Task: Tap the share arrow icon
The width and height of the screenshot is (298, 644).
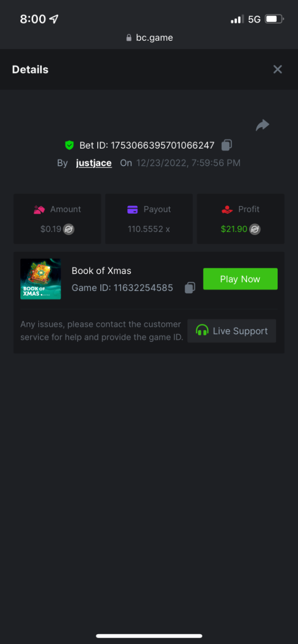Action: point(262,125)
